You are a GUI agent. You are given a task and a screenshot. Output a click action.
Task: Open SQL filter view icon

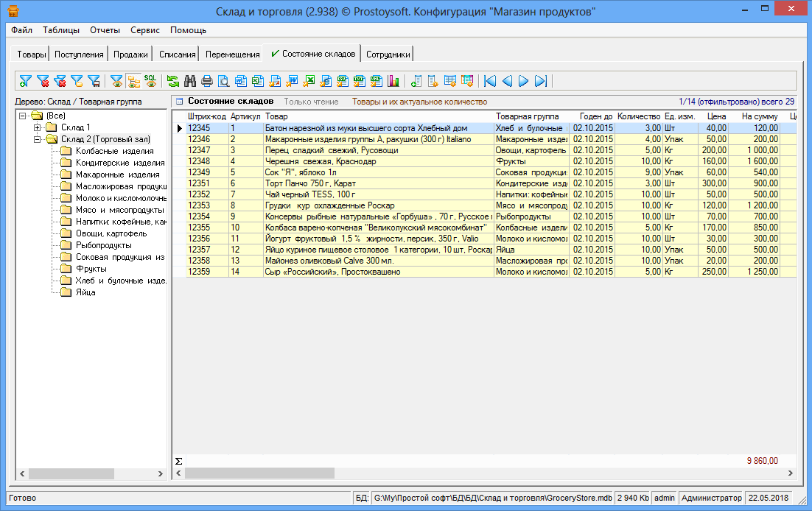coord(150,81)
